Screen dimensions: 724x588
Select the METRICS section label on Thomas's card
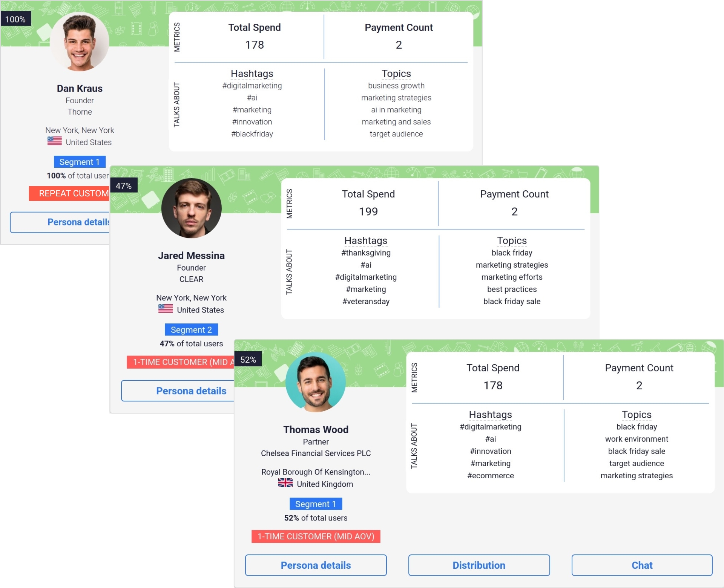415,377
